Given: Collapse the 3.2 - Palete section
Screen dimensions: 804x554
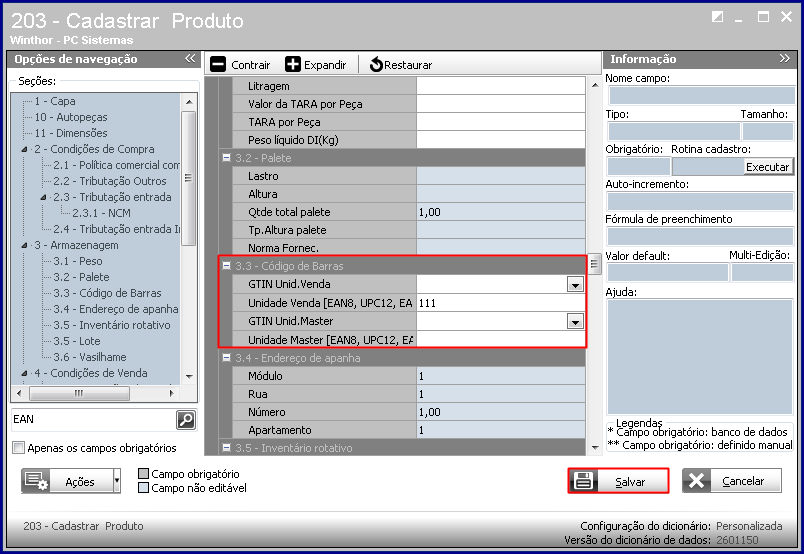Looking at the screenshot, I should pyautogui.click(x=226, y=158).
